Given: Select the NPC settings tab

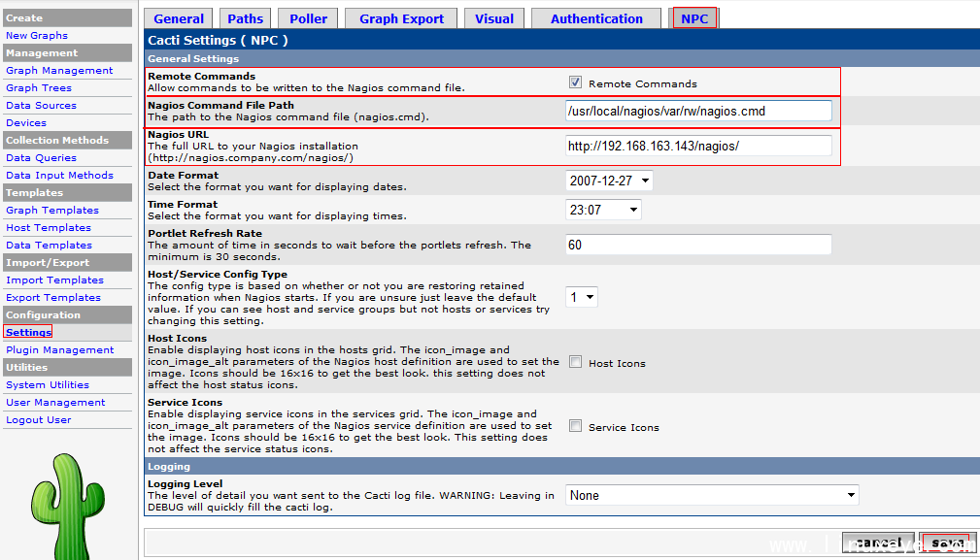Looking at the screenshot, I should click(x=694, y=18).
